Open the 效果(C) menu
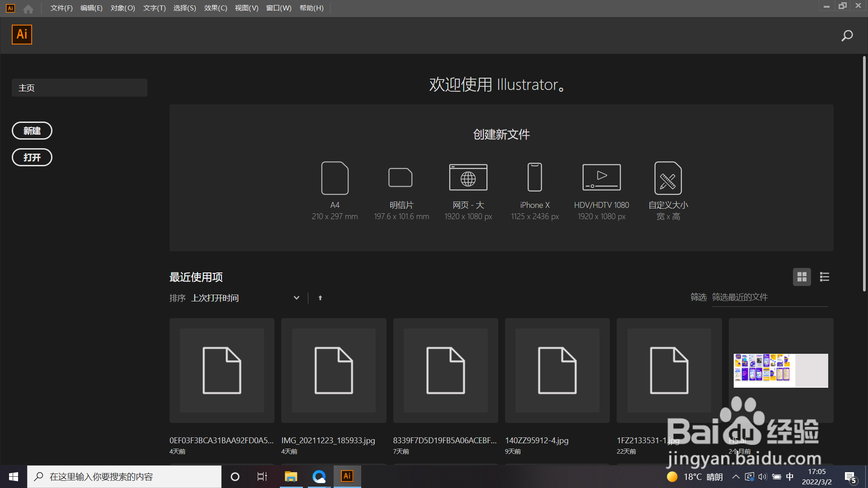The width and height of the screenshot is (868, 488). pyautogui.click(x=216, y=8)
